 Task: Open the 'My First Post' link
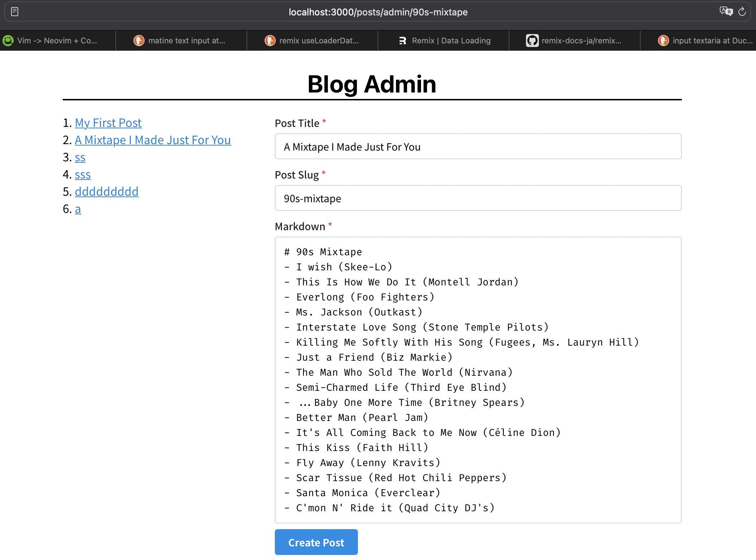108,123
